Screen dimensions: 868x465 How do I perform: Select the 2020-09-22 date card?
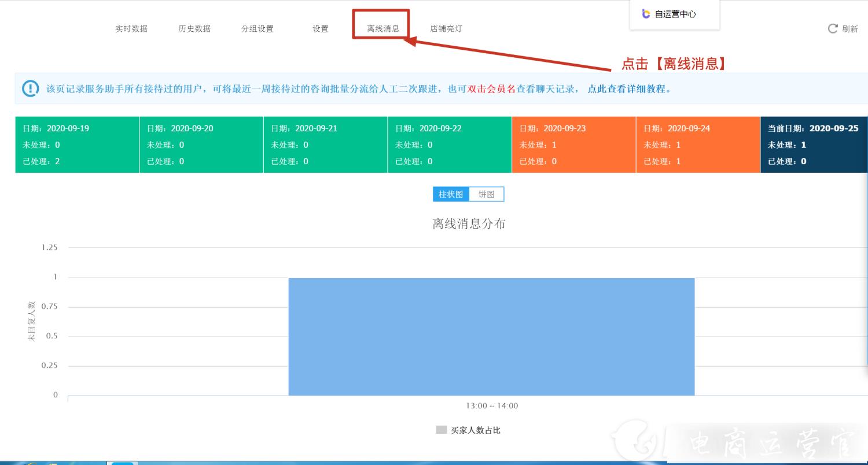450,145
